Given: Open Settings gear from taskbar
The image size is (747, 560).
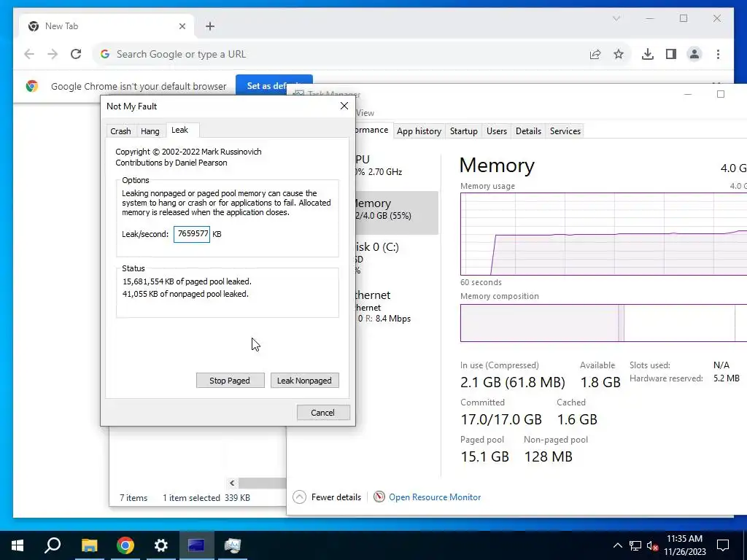Looking at the screenshot, I should 161,545.
